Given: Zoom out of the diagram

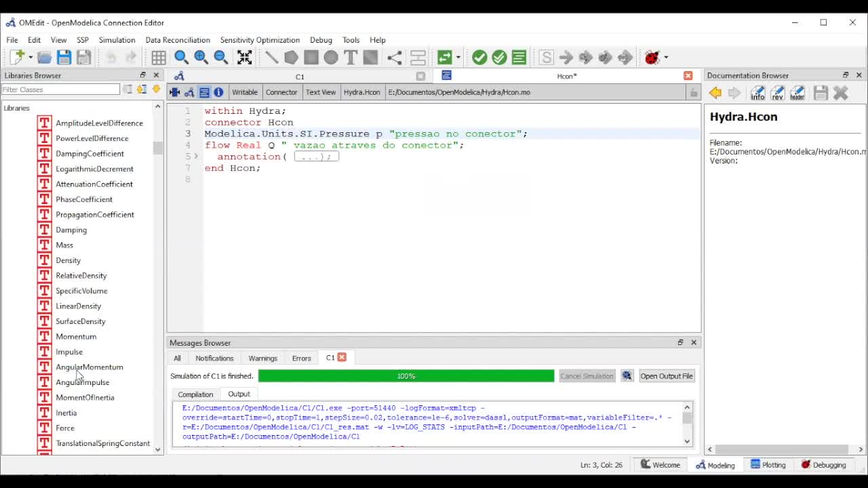Looking at the screenshot, I should tap(220, 58).
